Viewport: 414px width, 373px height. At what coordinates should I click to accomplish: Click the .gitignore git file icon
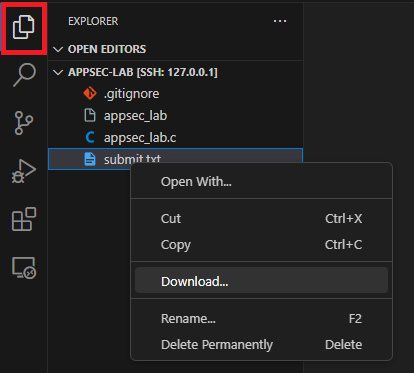90,94
